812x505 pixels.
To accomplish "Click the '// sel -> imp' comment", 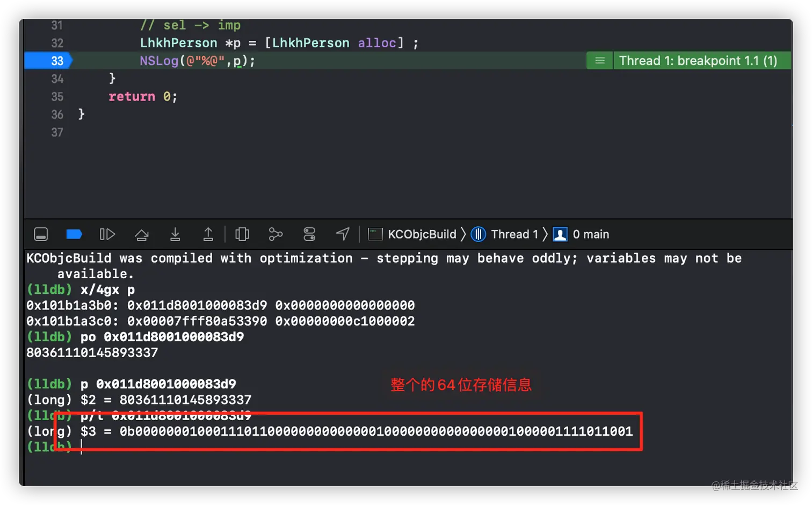I will point(190,25).
